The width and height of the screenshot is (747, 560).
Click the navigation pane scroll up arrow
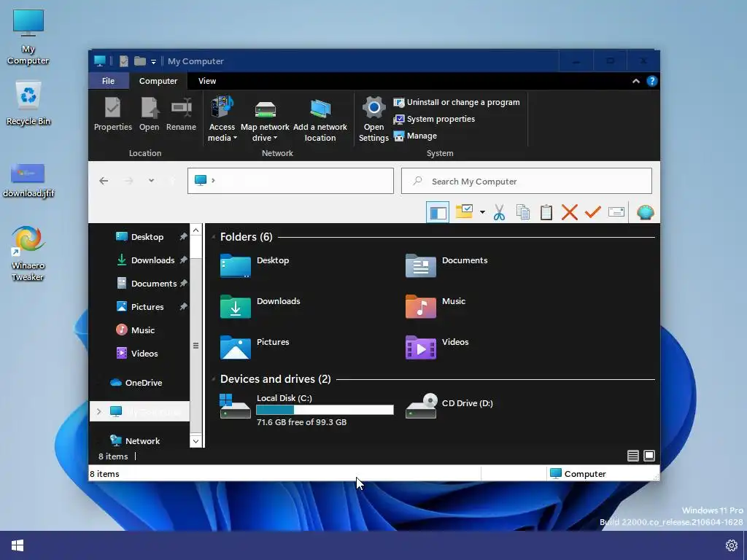pos(196,230)
